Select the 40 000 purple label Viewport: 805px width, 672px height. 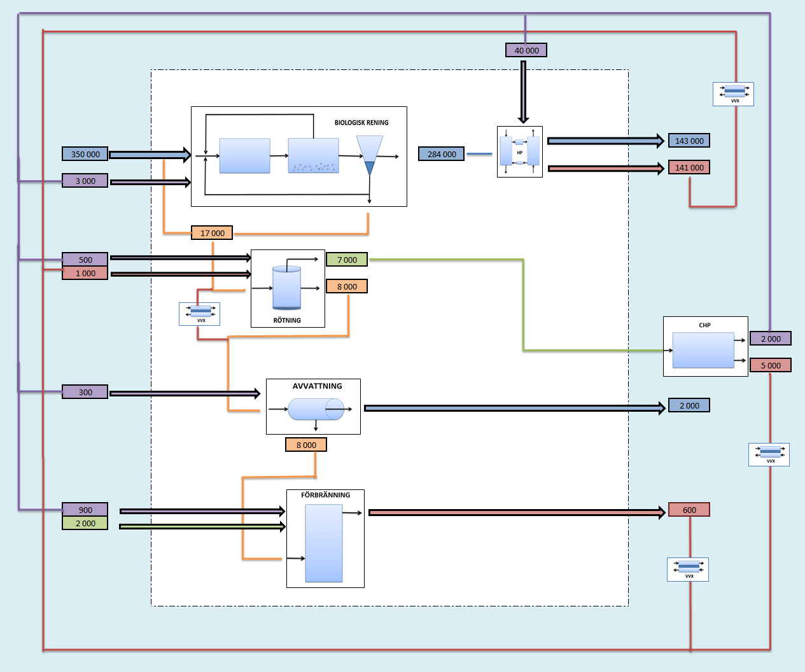pos(526,50)
